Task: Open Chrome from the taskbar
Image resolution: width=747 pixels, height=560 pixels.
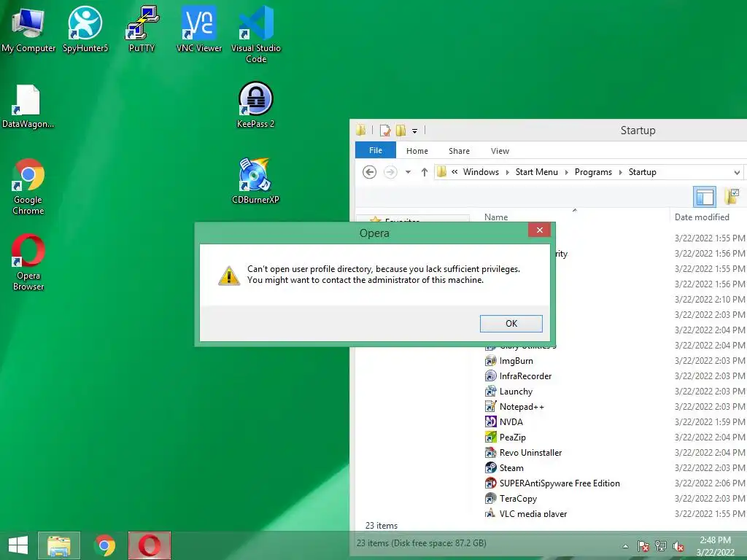Action: coord(104,545)
